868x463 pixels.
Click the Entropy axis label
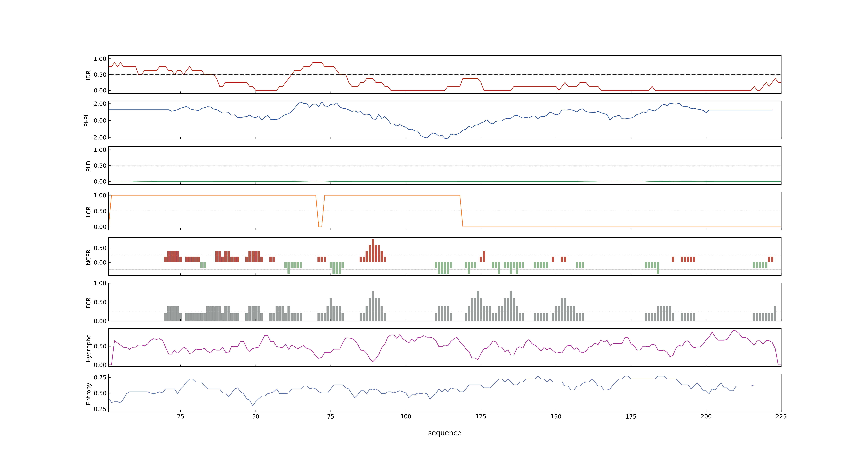[89, 393]
